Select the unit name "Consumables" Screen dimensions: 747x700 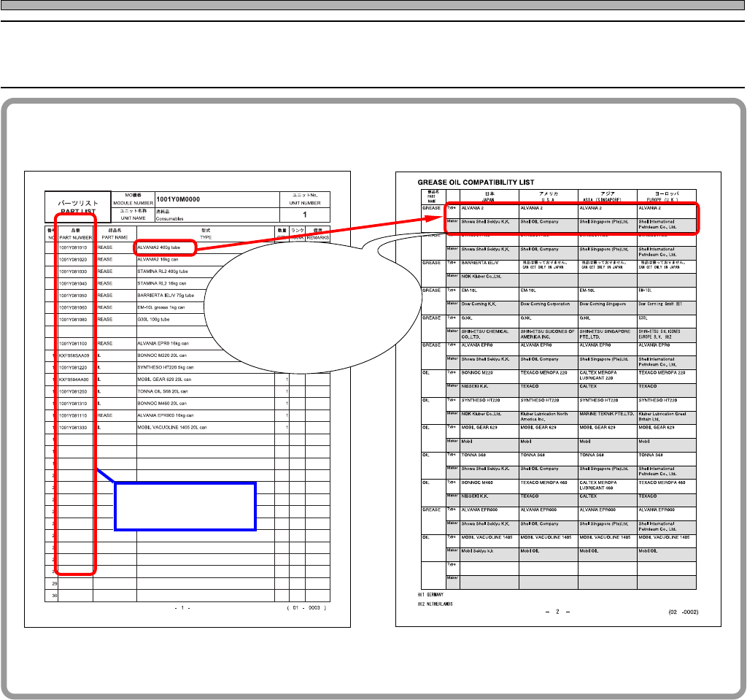(x=169, y=219)
